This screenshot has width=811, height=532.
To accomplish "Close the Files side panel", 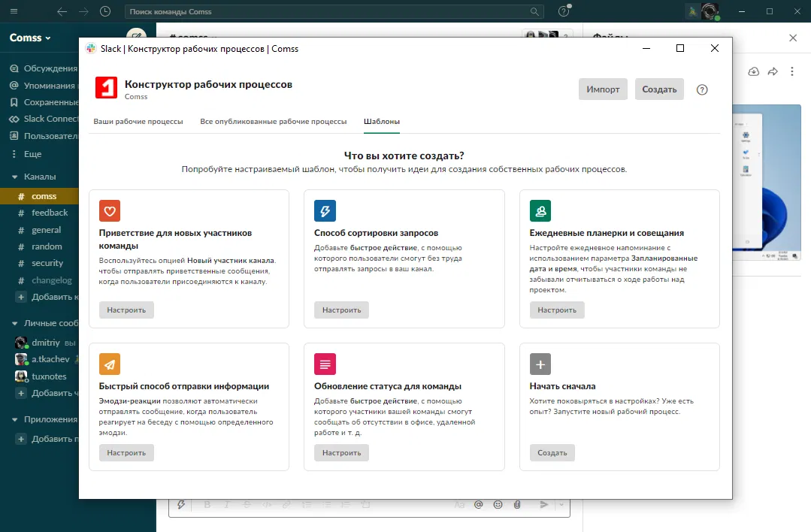I will 793,38.
